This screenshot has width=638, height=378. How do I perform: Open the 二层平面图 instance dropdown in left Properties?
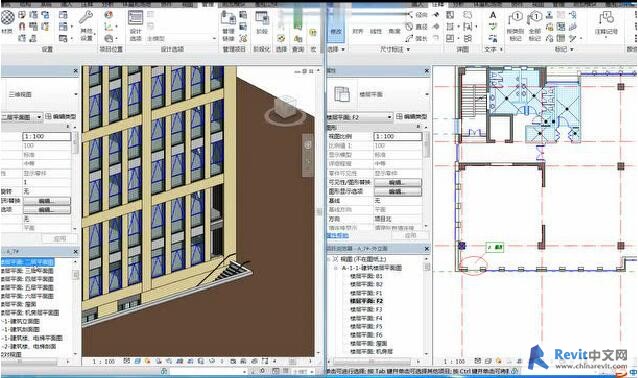click(x=22, y=117)
